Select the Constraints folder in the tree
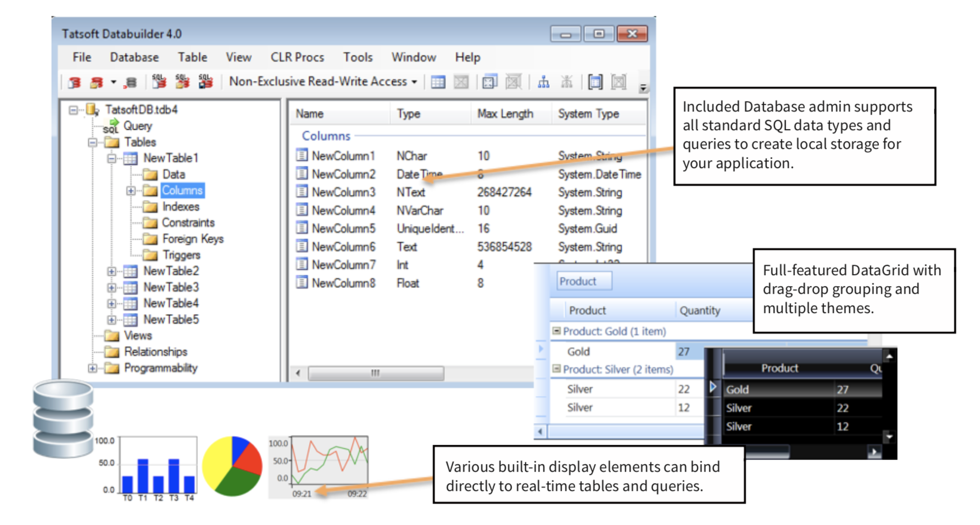980x525 pixels. point(179,223)
